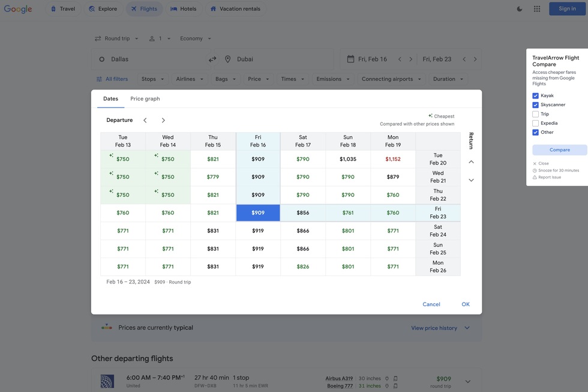Show later departure dates in grid
The height and width of the screenshot is (392, 588).
coord(163,120)
